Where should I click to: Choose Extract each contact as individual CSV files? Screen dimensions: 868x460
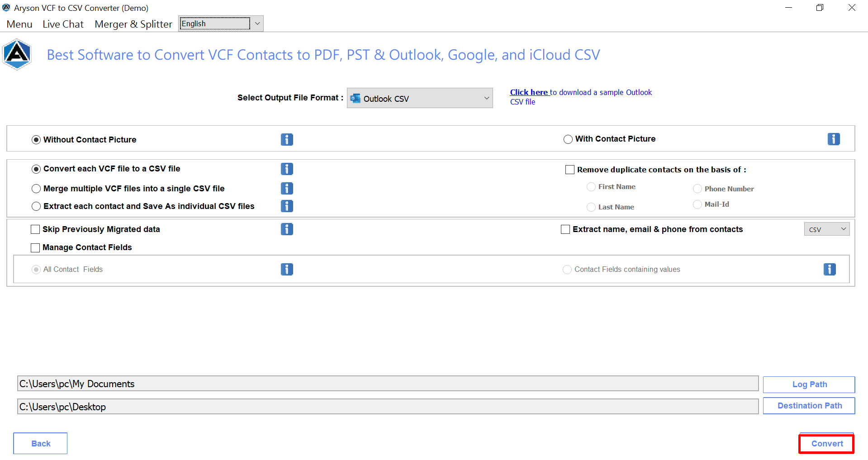36,206
